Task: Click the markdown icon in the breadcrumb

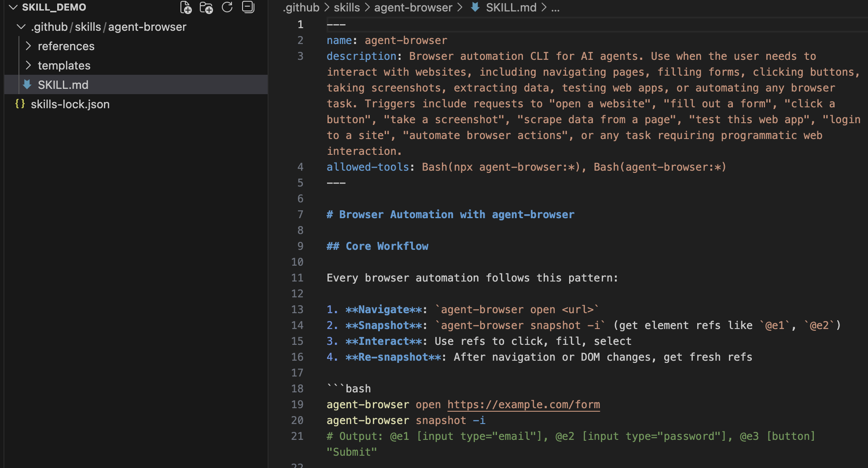Action: pos(475,7)
